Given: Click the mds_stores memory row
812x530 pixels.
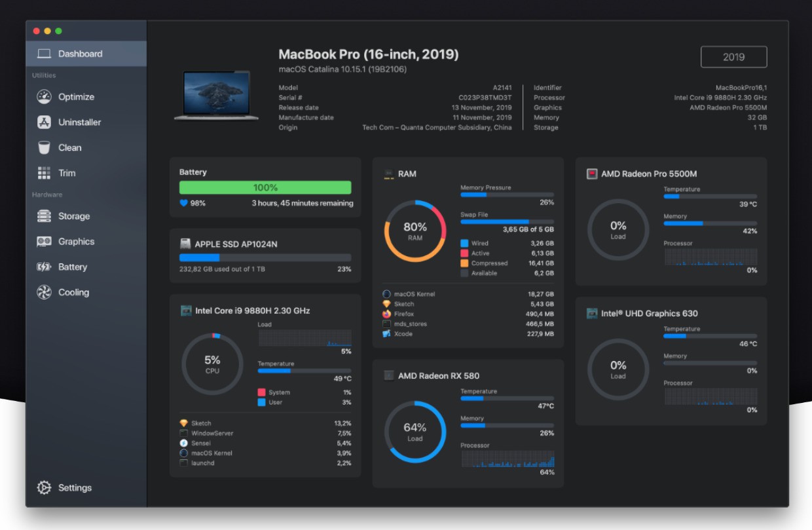Looking at the screenshot, I should 468,324.
